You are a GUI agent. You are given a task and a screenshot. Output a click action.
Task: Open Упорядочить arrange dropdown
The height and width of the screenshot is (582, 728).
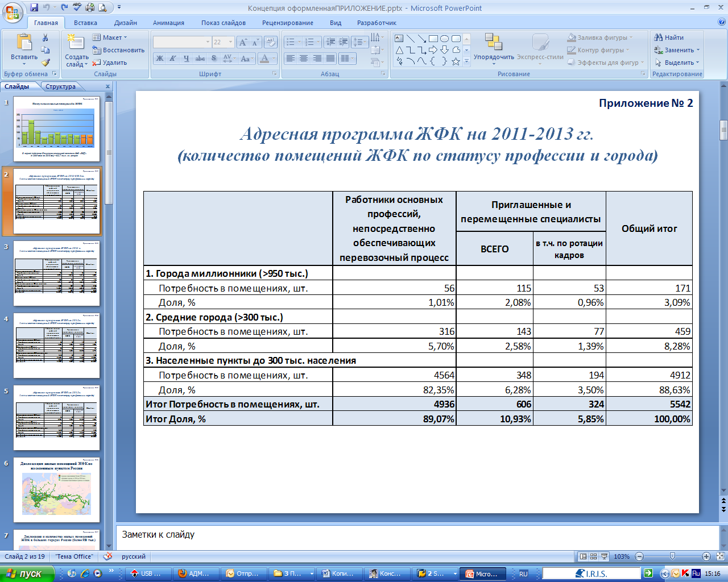(494, 49)
